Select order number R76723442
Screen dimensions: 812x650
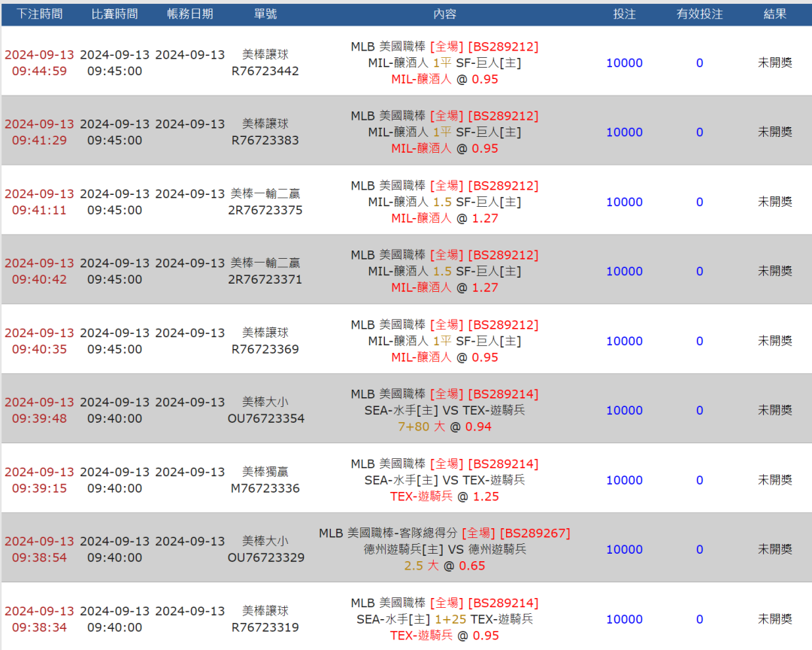265,71
